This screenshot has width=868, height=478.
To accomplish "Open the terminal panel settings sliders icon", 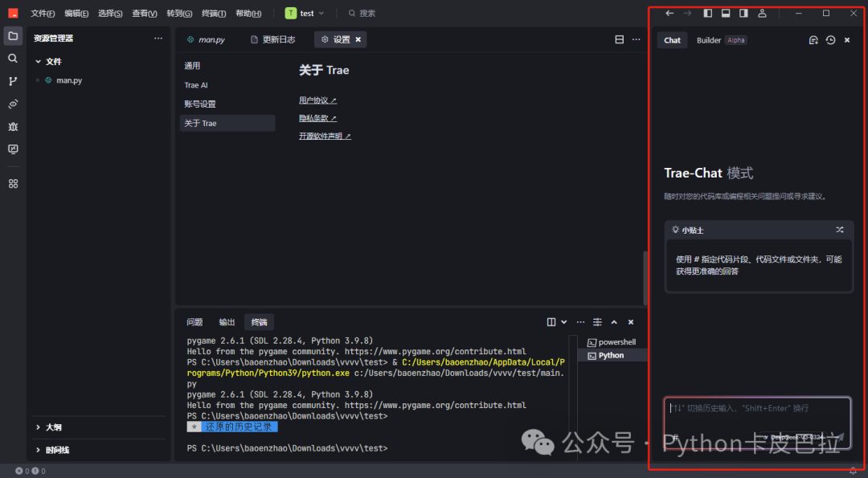I will 597,322.
